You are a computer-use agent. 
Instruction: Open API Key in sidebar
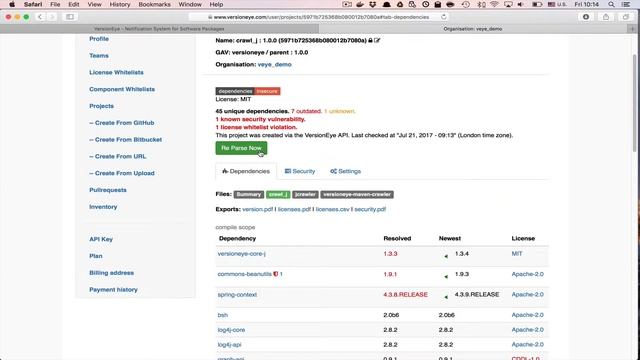101,239
